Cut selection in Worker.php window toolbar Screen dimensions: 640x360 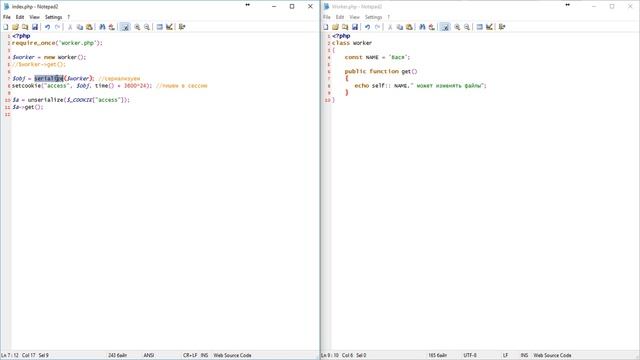pos(390,27)
